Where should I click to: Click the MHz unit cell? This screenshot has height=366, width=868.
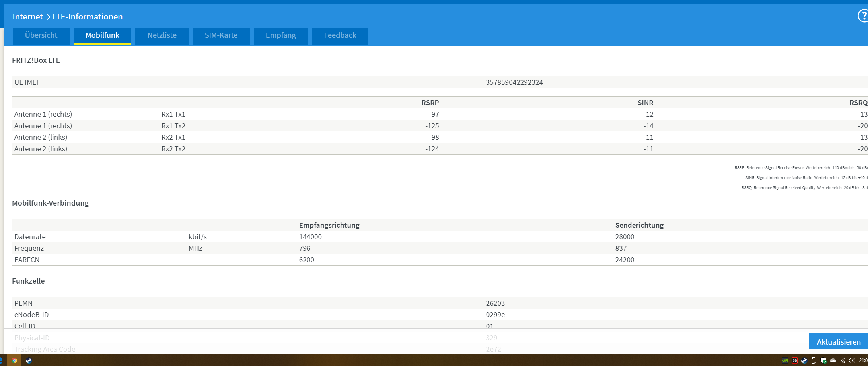click(x=195, y=248)
